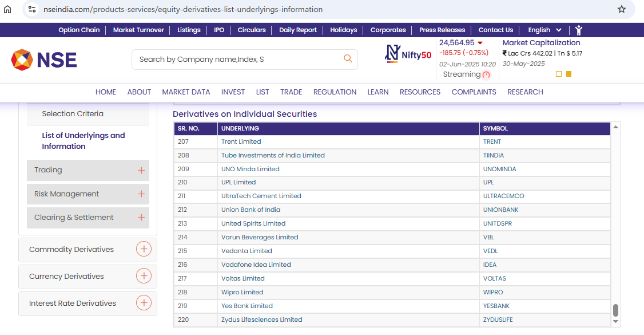This screenshot has width=644, height=335.
Task: Open the Corporates link
Action: coord(388,30)
